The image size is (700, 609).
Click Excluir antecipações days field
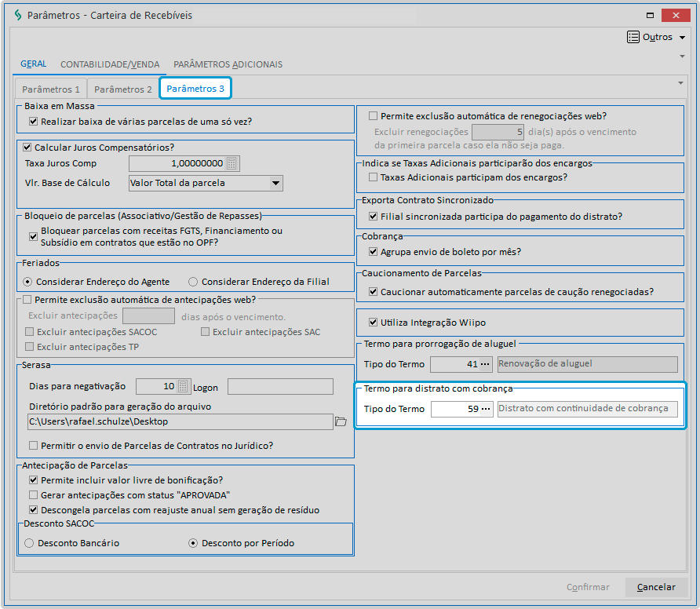point(148,316)
